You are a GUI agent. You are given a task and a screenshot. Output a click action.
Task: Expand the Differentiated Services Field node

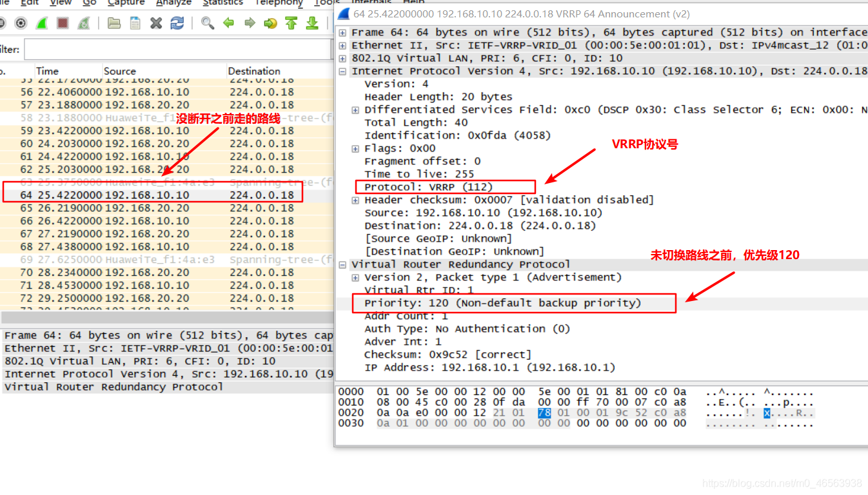pyautogui.click(x=355, y=110)
